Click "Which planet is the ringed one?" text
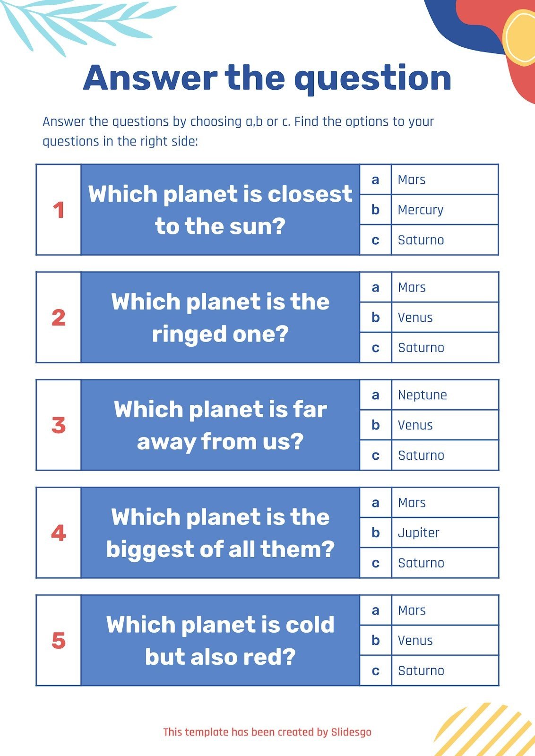 220,318
